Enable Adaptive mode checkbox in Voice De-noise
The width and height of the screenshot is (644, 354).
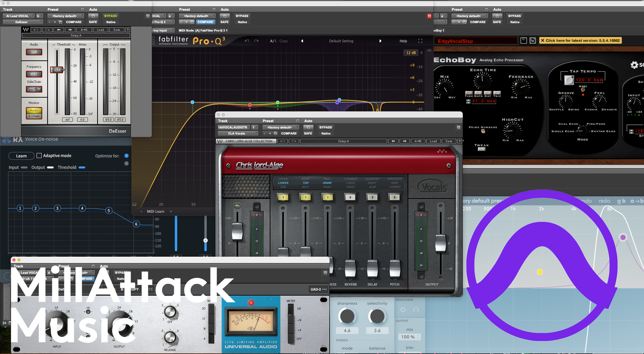point(39,156)
